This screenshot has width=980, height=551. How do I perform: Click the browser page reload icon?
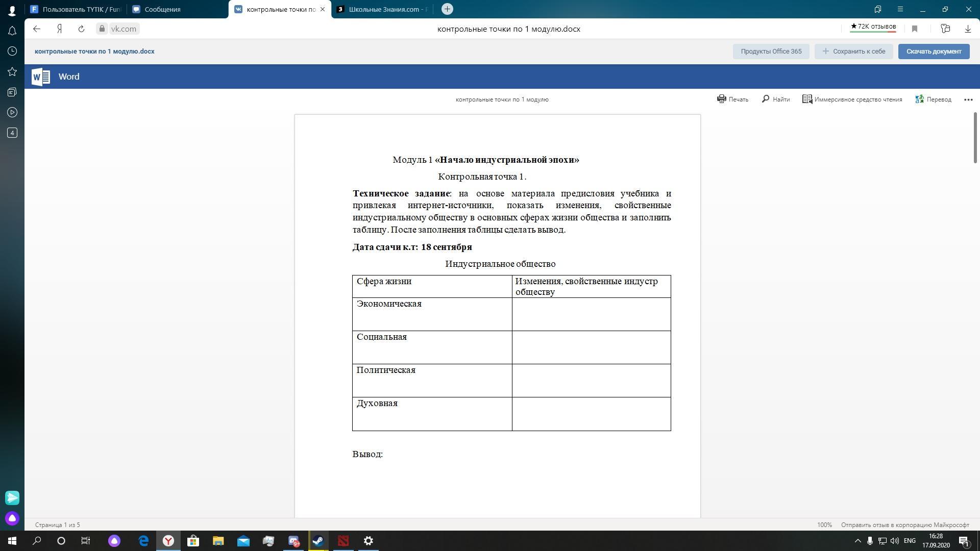coord(81,29)
